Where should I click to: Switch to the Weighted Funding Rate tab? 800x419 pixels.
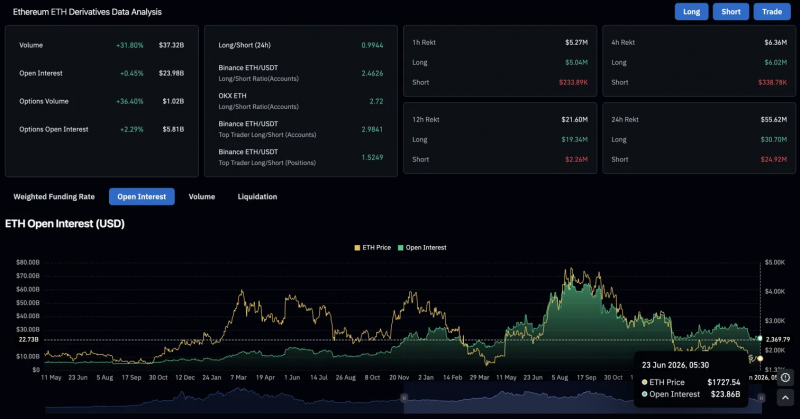pyautogui.click(x=54, y=196)
